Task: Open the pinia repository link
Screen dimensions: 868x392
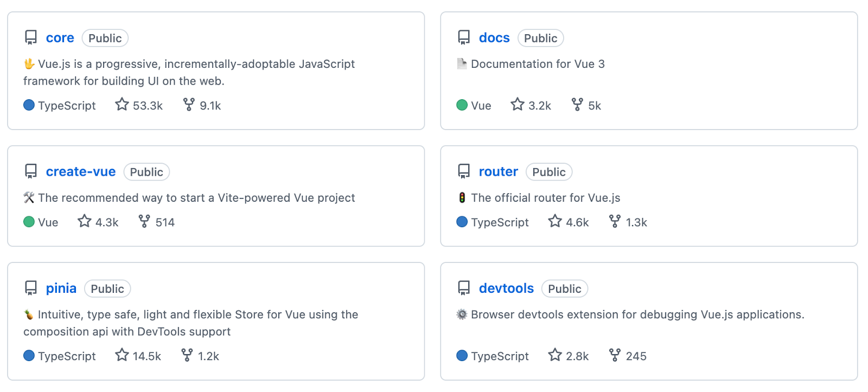Action: click(x=61, y=288)
